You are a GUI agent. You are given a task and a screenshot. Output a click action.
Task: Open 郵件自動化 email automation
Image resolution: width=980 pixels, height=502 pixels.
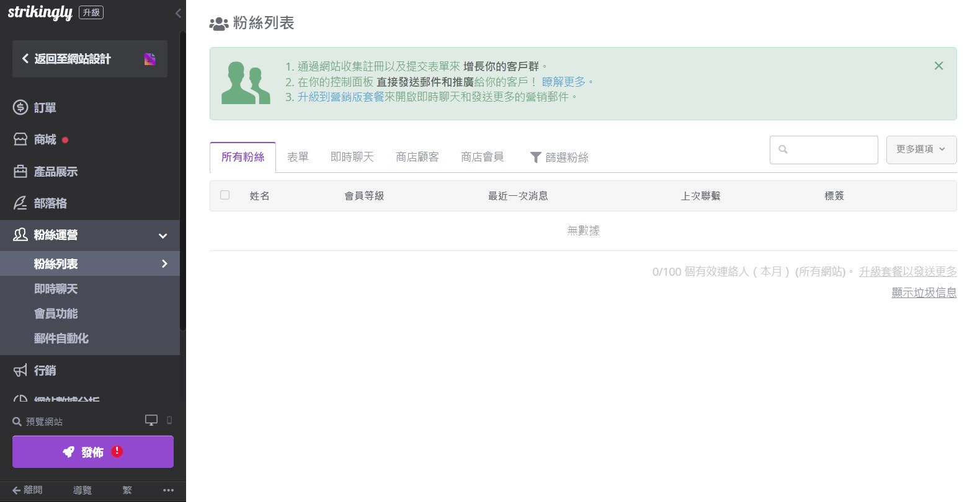(x=61, y=338)
